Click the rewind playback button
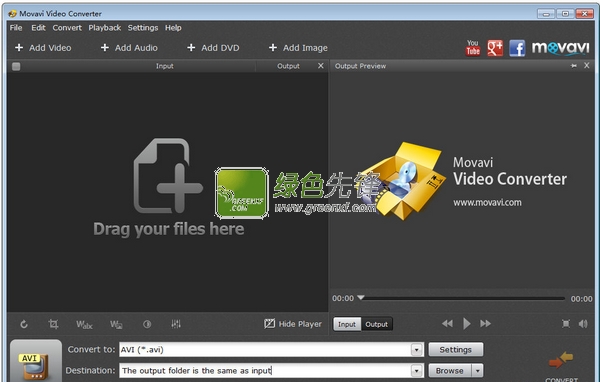600x382 pixels. point(447,324)
